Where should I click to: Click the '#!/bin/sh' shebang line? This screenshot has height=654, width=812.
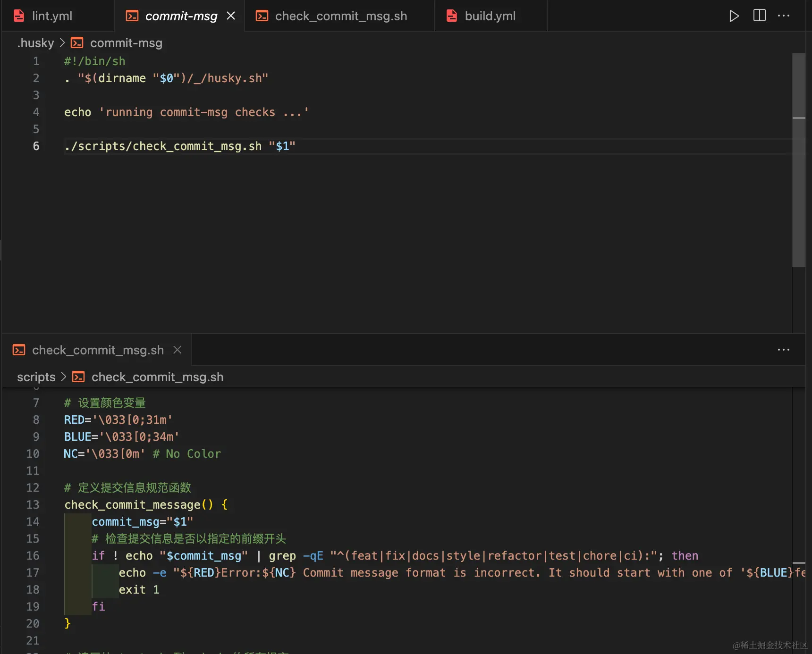(95, 61)
